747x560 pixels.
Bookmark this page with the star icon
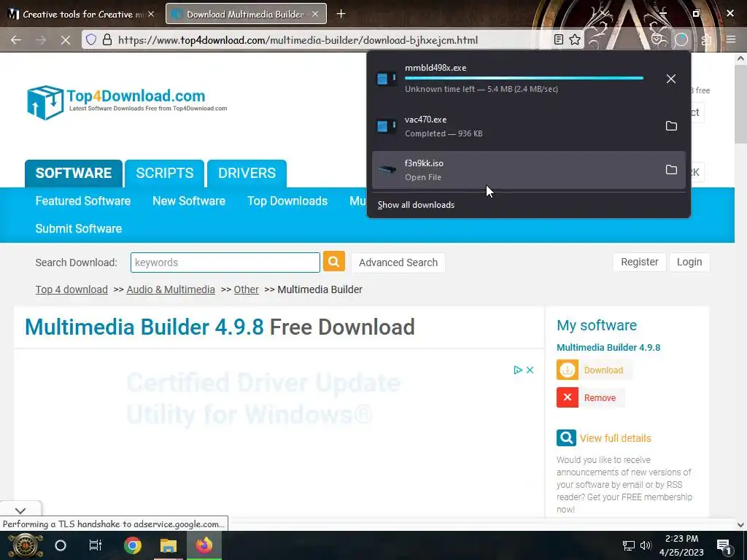[x=575, y=39]
